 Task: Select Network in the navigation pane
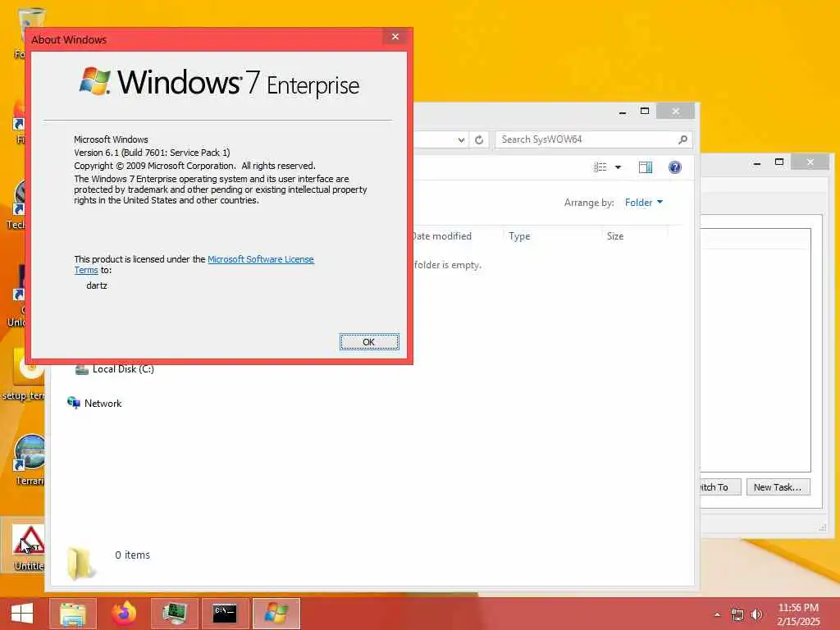(x=94, y=403)
